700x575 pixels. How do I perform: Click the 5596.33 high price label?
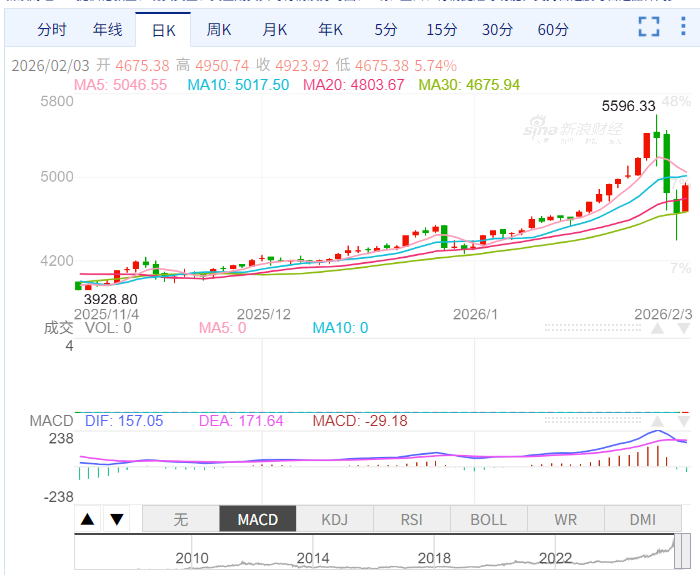628,106
